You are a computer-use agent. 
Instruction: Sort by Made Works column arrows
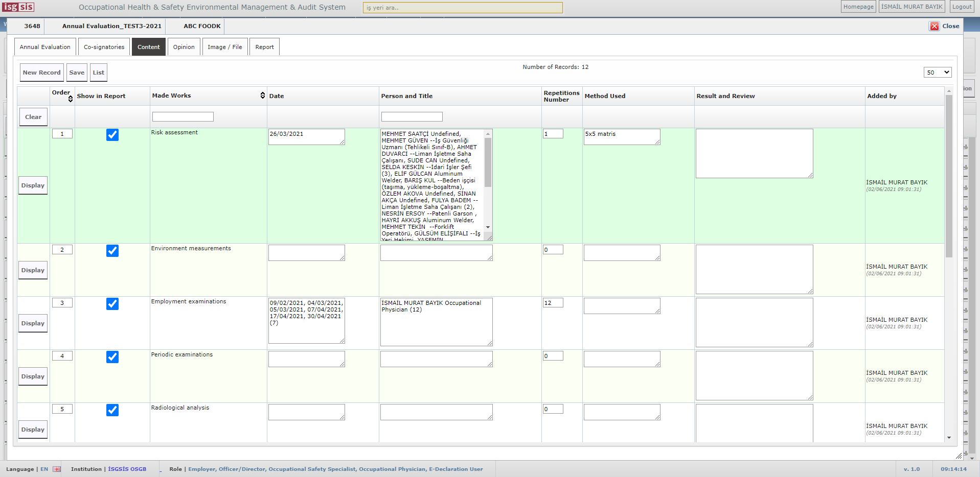tap(262, 96)
